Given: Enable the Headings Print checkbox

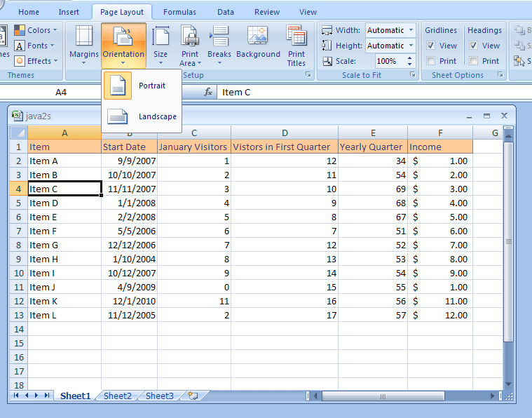Looking at the screenshot, I should [x=474, y=61].
